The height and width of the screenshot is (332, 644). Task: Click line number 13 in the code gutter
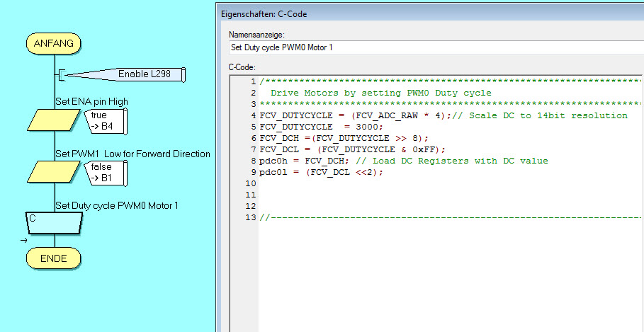[x=251, y=217]
